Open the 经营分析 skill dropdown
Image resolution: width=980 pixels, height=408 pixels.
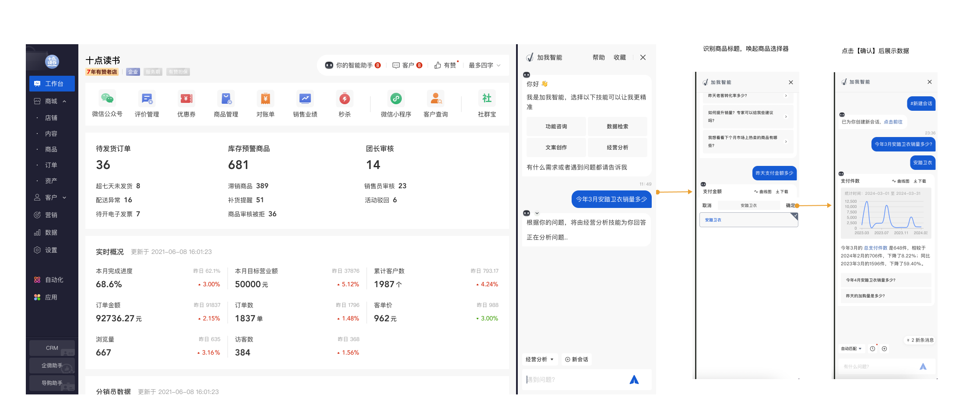pos(540,359)
